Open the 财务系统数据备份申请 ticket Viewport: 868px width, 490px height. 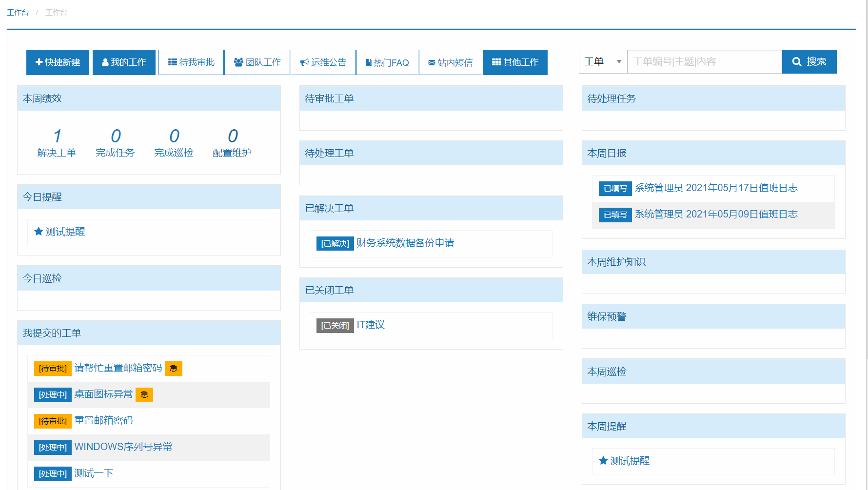pyautogui.click(x=405, y=243)
